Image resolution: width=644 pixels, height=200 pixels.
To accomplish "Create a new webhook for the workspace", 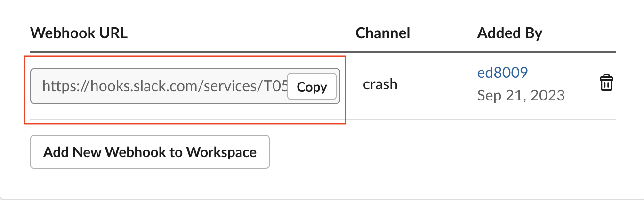I will 150,152.
